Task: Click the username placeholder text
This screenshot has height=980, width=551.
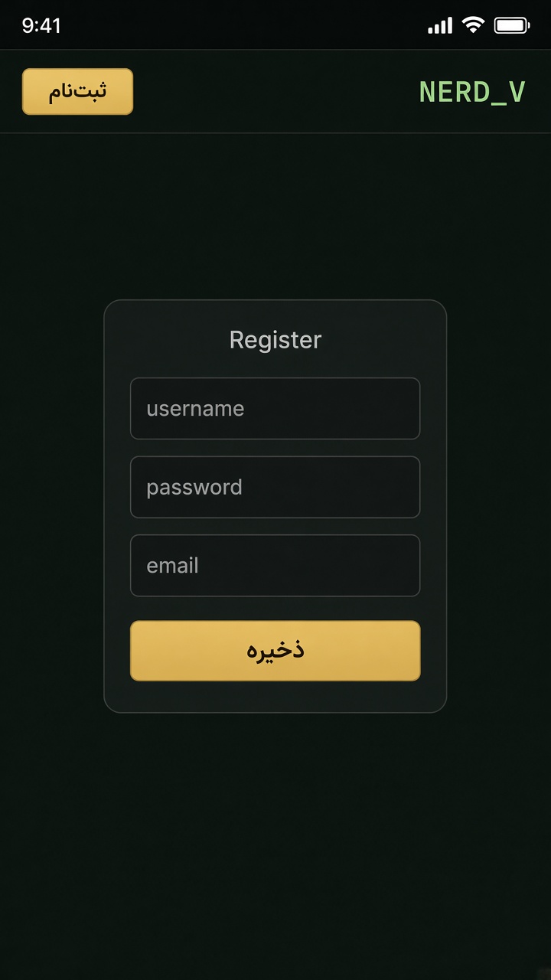Action: (195, 409)
